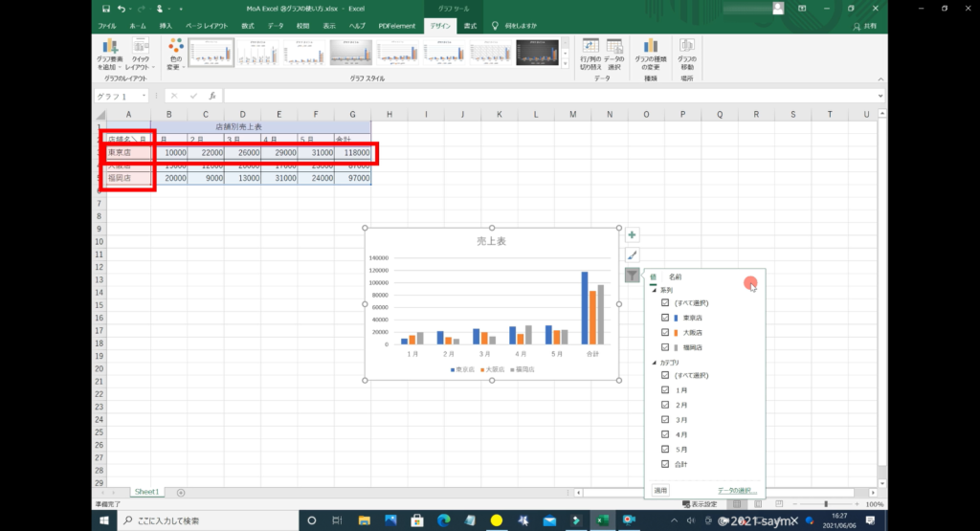Click 行/列の切り替え icon in ribbon
The height and width of the screenshot is (531, 980).
tap(590, 55)
